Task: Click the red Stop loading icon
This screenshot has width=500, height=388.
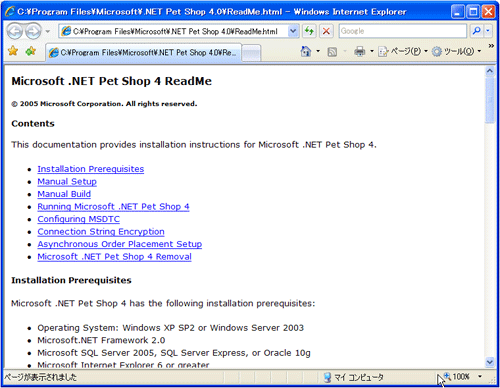Action: tap(326, 31)
